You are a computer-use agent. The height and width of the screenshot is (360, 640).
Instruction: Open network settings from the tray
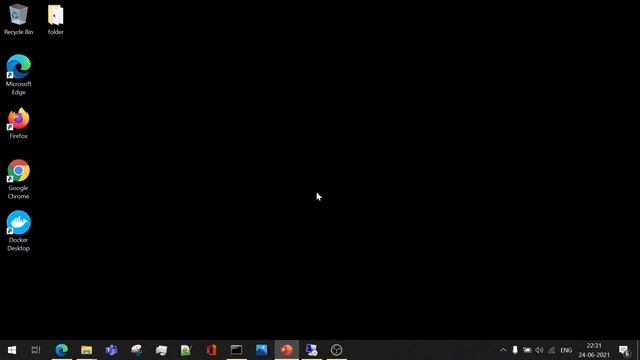tap(551, 350)
